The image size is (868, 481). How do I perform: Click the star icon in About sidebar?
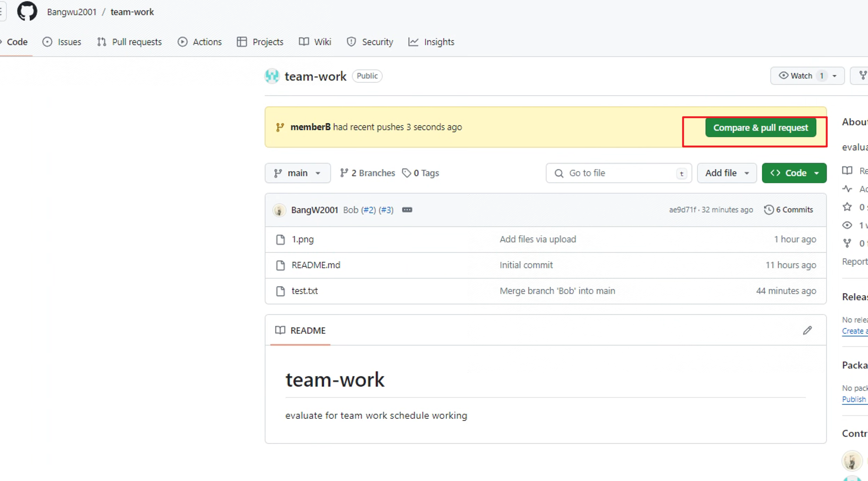point(847,207)
